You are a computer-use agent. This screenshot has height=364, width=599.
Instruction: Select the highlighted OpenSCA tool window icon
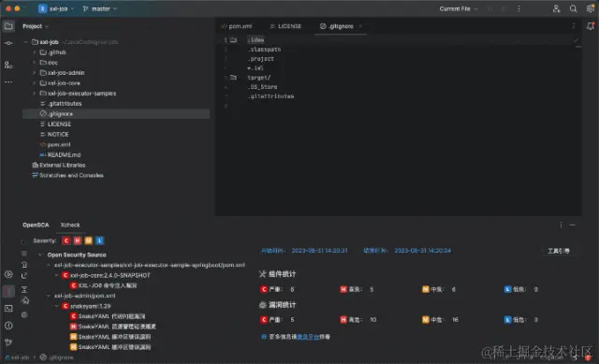(x=8, y=291)
